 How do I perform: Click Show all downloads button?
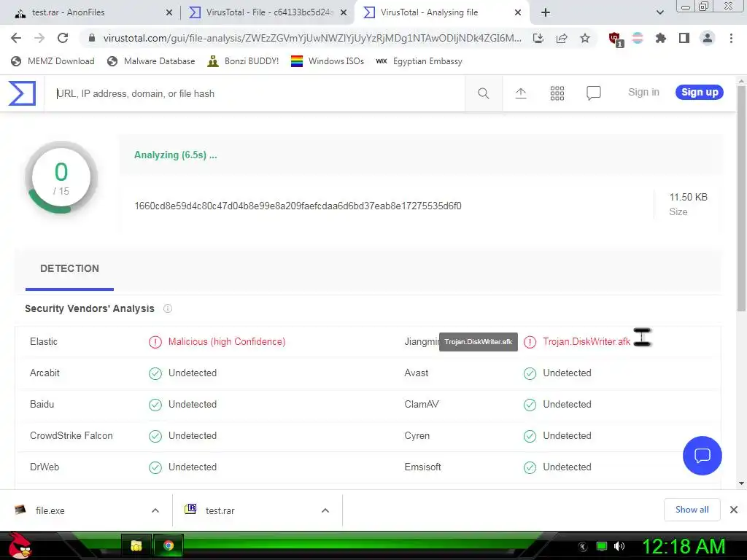click(x=692, y=510)
